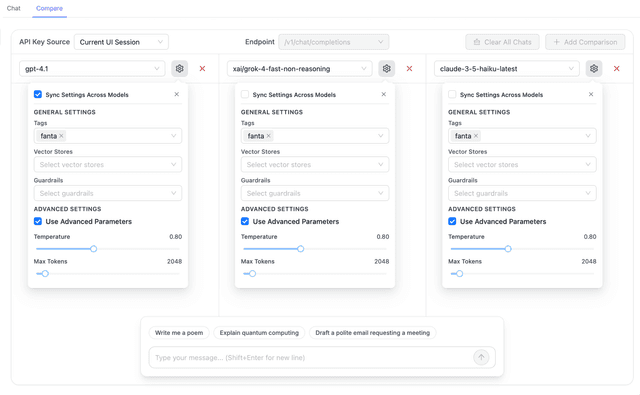This screenshot has height=395, width=640.
Task: Open settings gear for gpt-4.1 model
Action: (179, 69)
